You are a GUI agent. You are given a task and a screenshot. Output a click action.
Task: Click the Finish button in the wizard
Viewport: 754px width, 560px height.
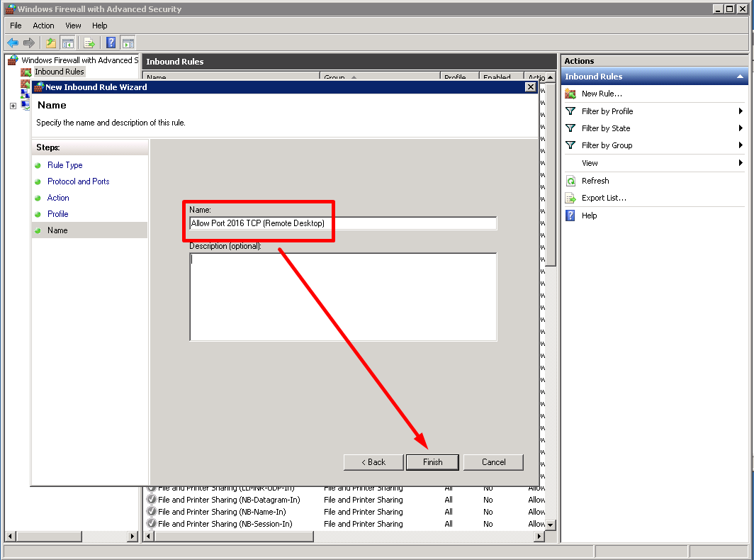pos(432,461)
